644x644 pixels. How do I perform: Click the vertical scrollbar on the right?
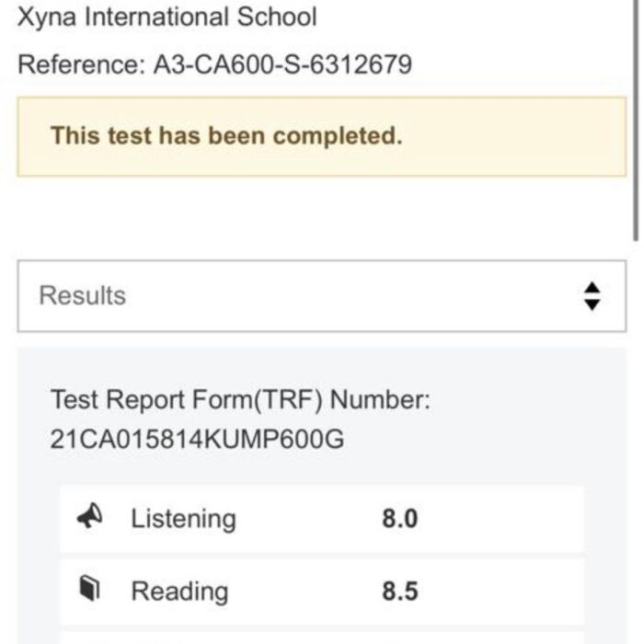pyautogui.click(x=636, y=119)
